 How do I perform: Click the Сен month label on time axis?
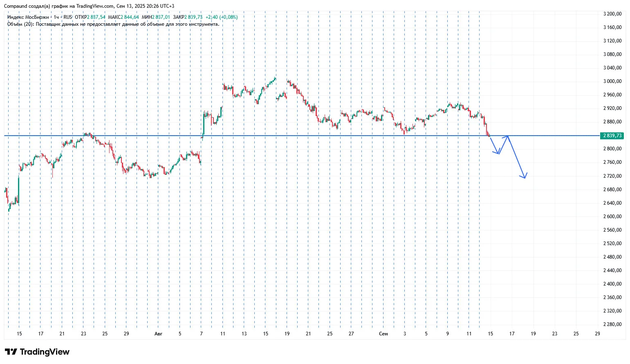coord(383,334)
